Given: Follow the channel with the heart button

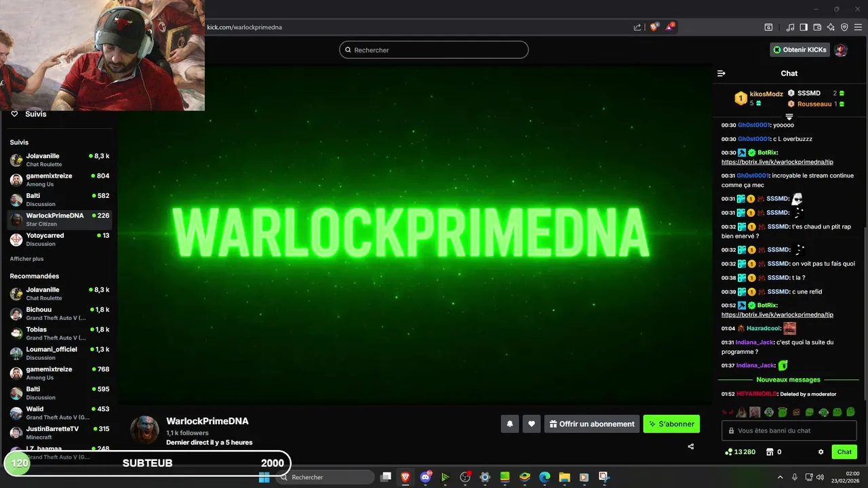Looking at the screenshot, I should pos(532,424).
